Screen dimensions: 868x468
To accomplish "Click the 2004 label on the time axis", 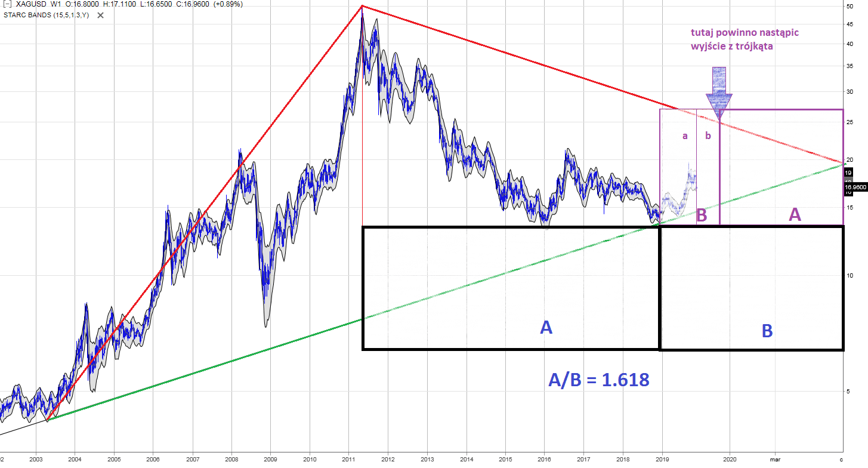I will point(75,460).
